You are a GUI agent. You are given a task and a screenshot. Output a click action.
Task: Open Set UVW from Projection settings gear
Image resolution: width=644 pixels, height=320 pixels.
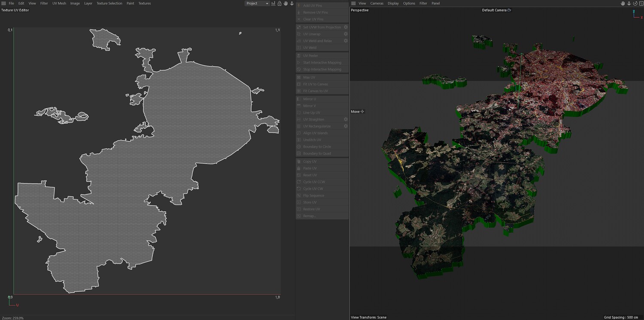click(346, 27)
